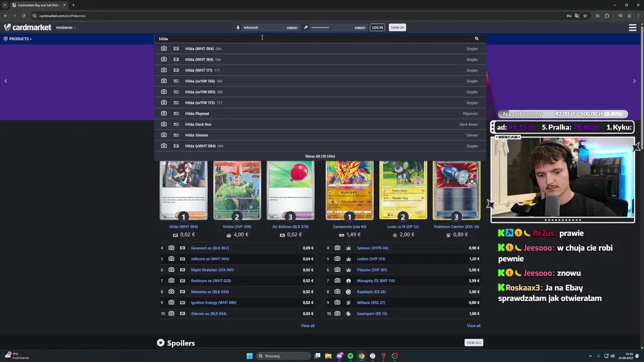Open Victini (SVP 208) card thumbnail

pos(237,190)
